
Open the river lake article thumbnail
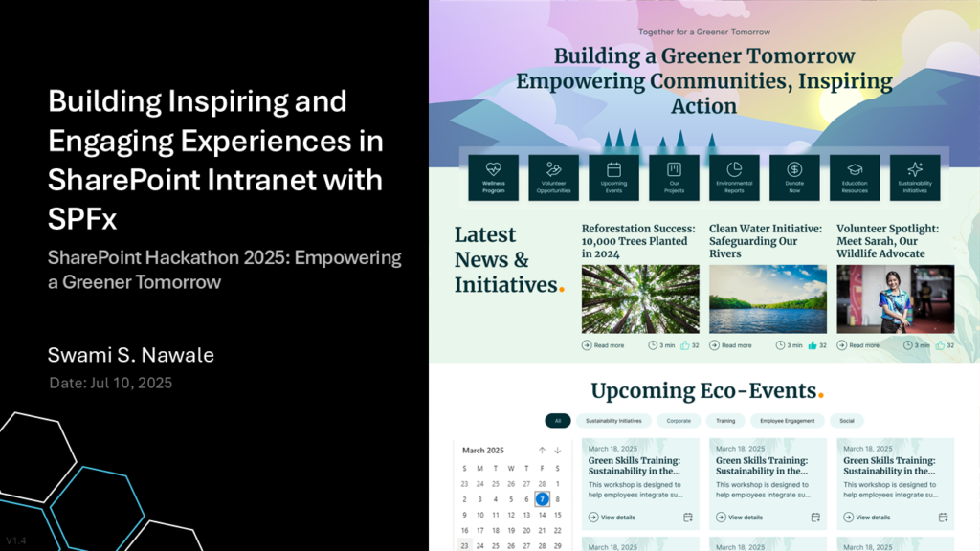[768, 299]
